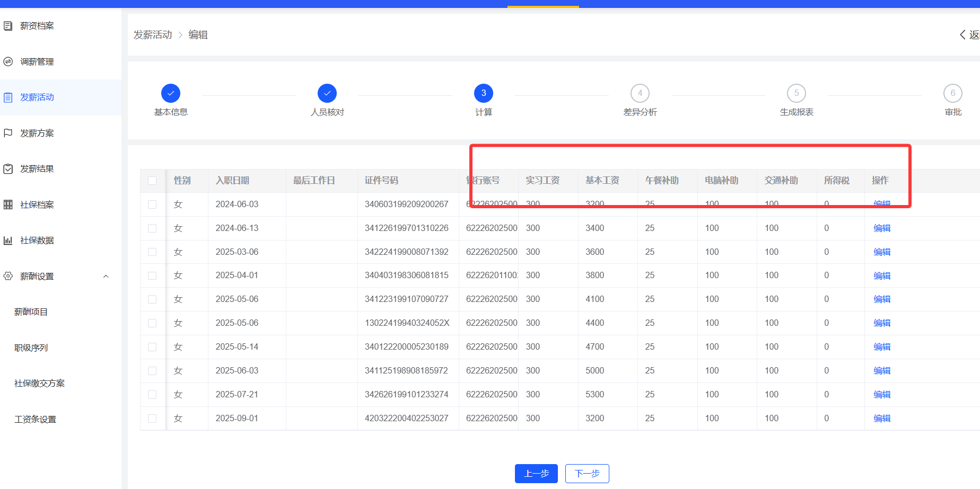Click the 发薪结果 sidebar icon
Screen dimensions: 980x489
[8, 169]
